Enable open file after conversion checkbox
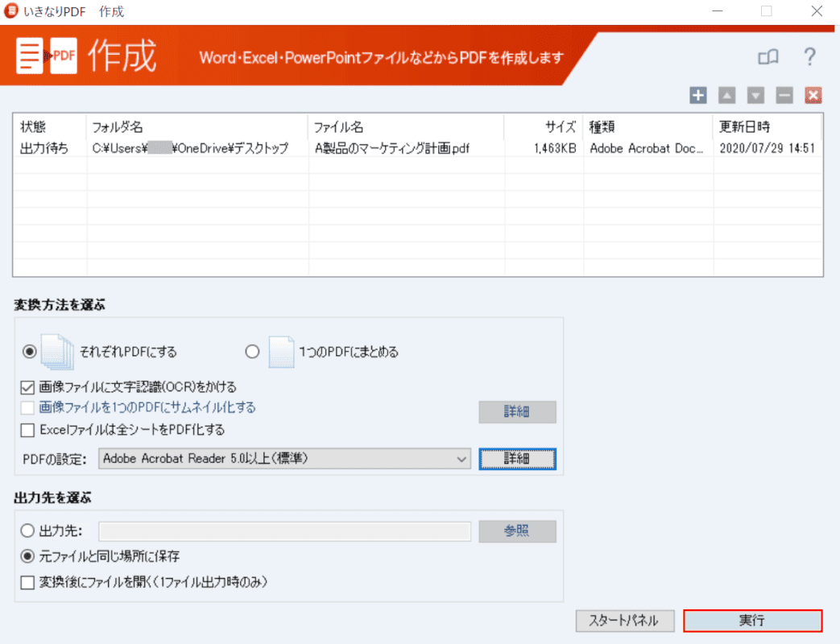This screenshot has width=840, height=644. 27,582
